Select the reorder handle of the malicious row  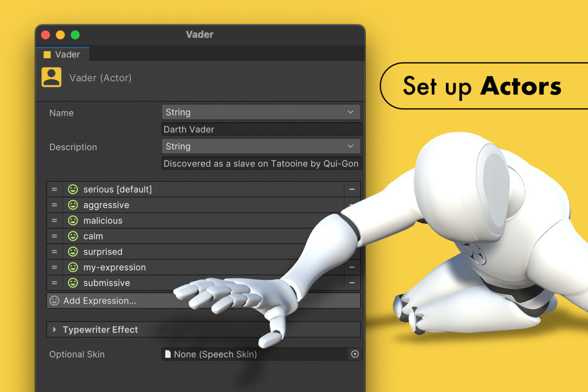pos(54,220)
